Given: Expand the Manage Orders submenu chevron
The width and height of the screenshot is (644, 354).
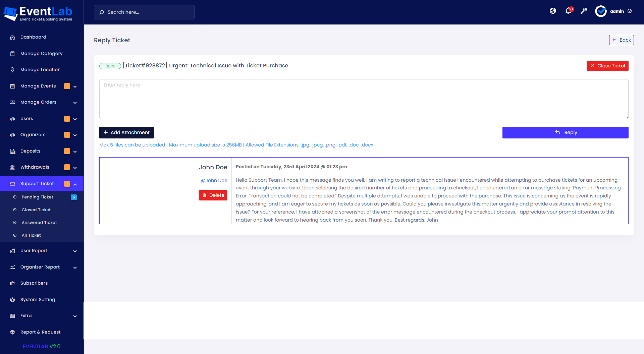Looking at the screenshot, I should pyautogui.click(x=75, y=103).
